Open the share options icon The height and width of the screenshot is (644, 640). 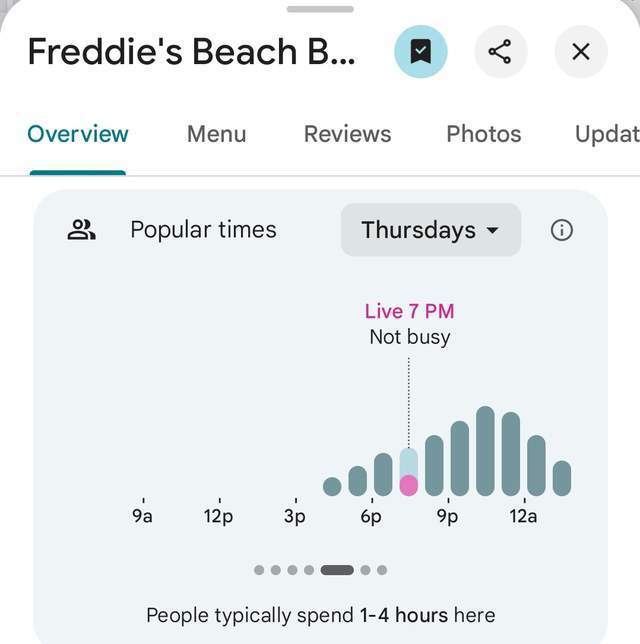click(501, 52)
